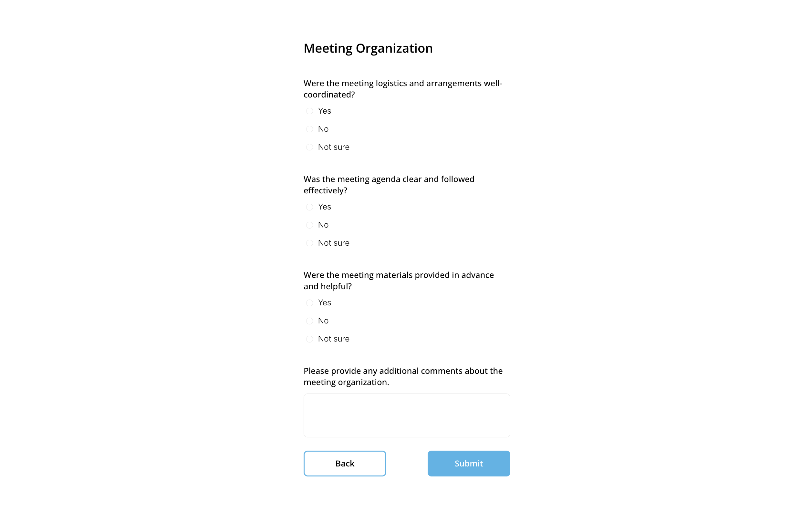Viewport: 812px width, 521px height.
Task: Click the Yes label under first question
Action: click(x=324, y=111)
